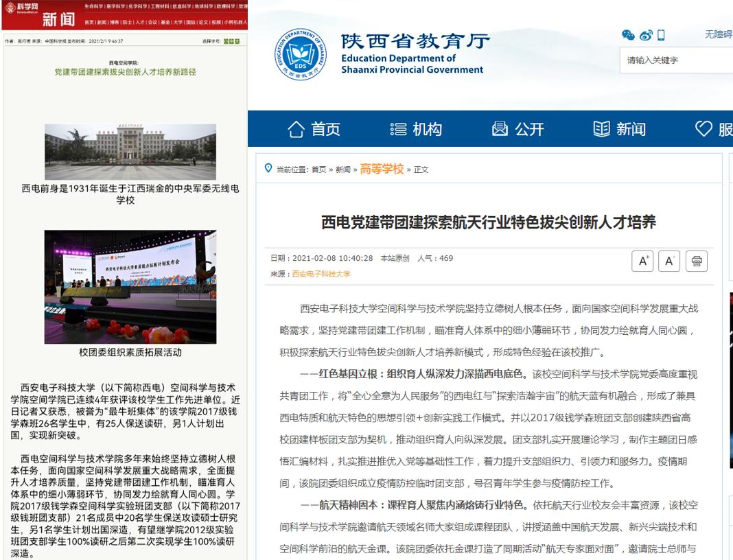Decrease font size with A- button
This screenshot has width=733, height=560.
pyautogui.click(x=669, y=261)
